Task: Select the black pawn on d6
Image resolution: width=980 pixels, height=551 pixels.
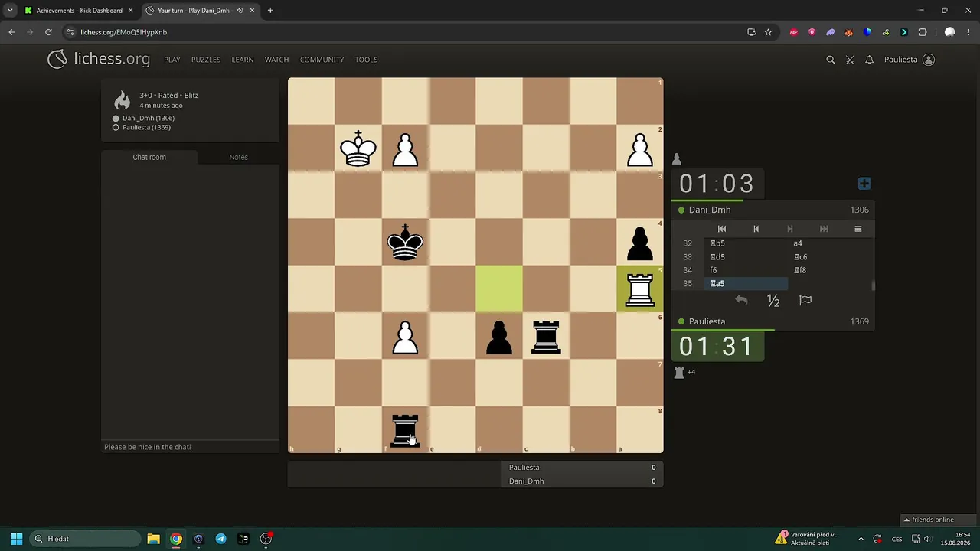Action: (499, 336)
